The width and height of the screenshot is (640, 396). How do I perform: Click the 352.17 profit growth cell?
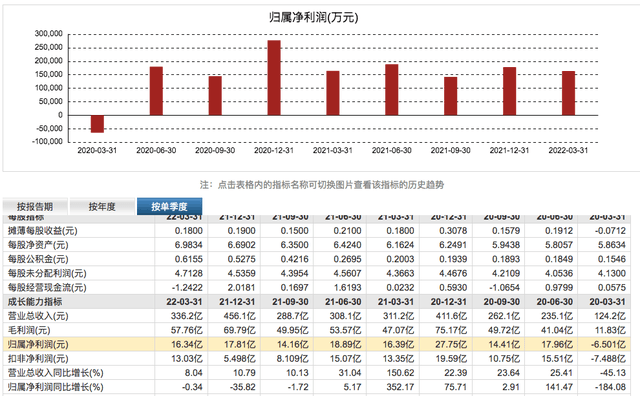tap(400, 387)
